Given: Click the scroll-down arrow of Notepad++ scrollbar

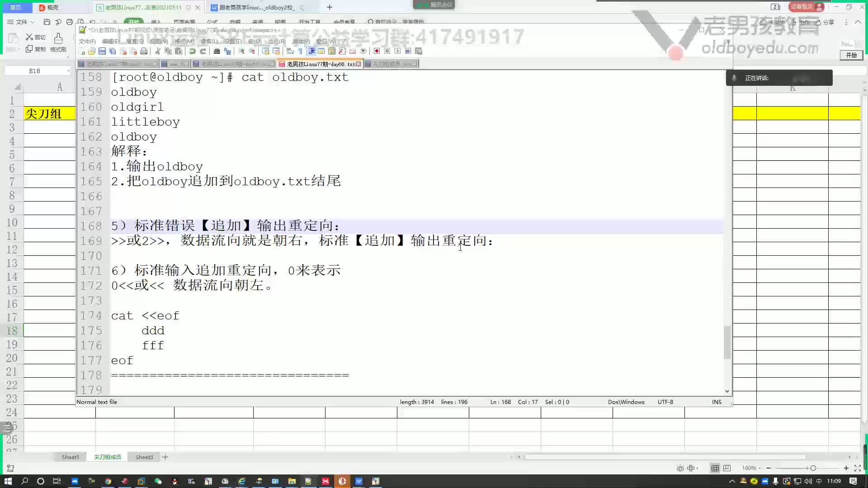Looking at the screenshot, I should point(727,391).
